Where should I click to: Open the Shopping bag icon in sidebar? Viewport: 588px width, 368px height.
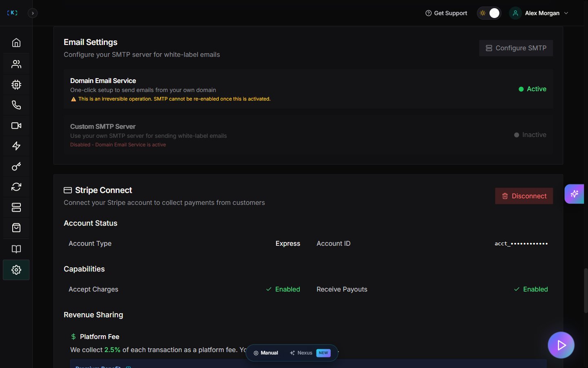(16, 228)
